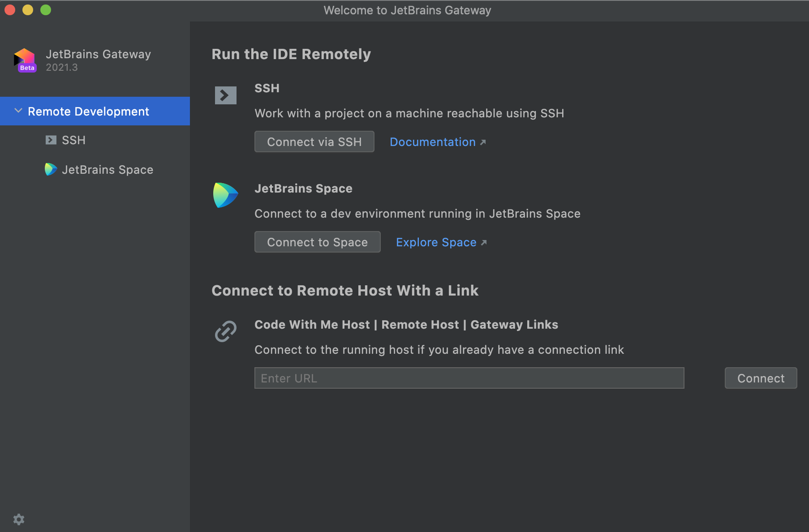Viewport: 809px width, 532px height.
Task: Open the Documentation link
Action: [432, 142]
